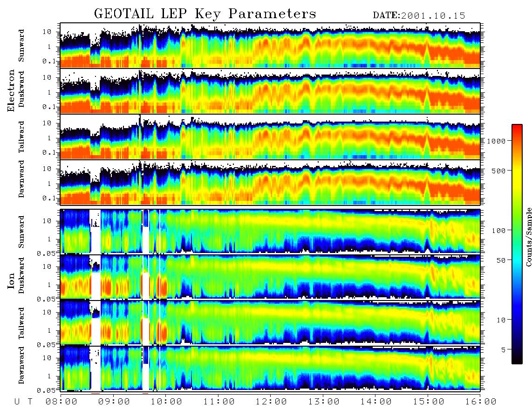The width and height of the screenshot is (532, 410).
Task: Click the 14:00 time tick label
Action: 376,402
